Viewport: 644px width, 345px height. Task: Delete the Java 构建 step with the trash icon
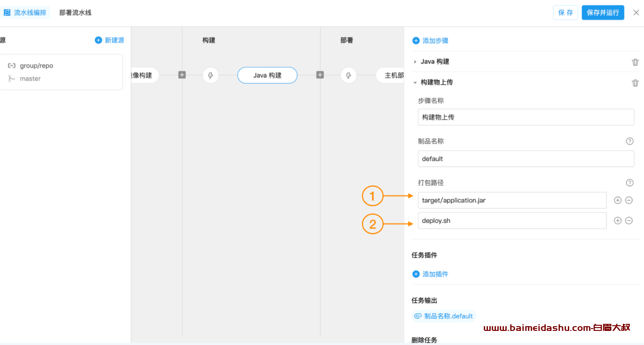tap(635, 62)
